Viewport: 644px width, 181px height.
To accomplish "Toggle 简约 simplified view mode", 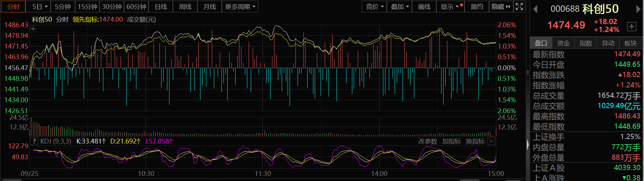I will 477,7.
